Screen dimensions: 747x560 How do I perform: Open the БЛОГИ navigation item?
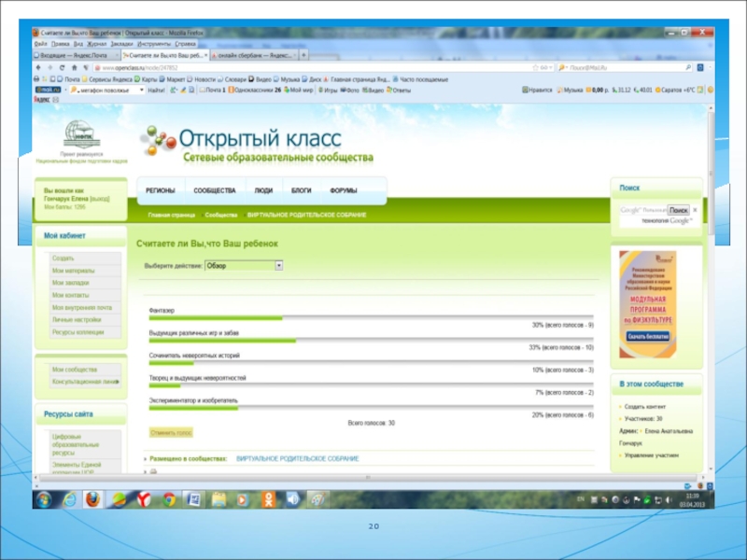coord(301,190)
